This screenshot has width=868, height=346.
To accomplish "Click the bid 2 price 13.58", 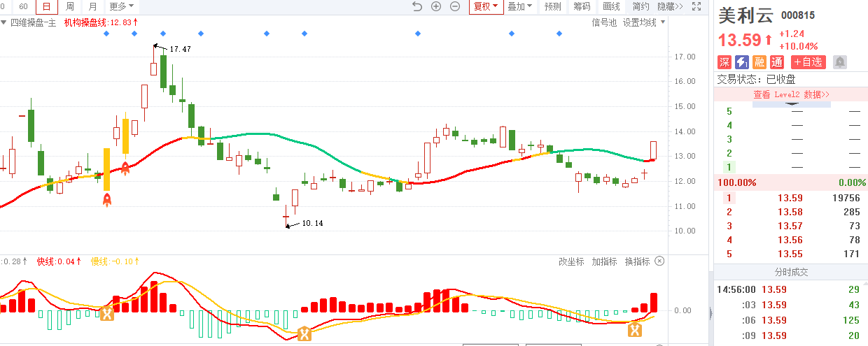I will click(790, 212).
